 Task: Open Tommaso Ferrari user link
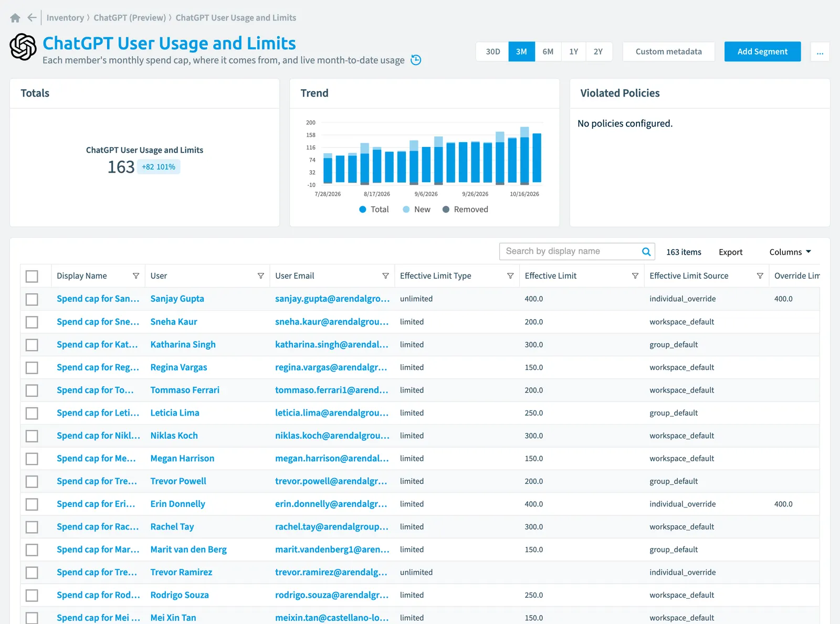click(x=185, y=390)
